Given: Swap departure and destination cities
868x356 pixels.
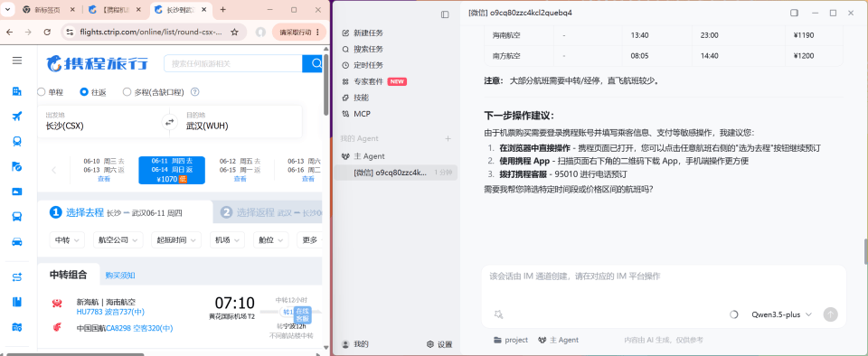Looking at the screenshot, I should (169, 122).
